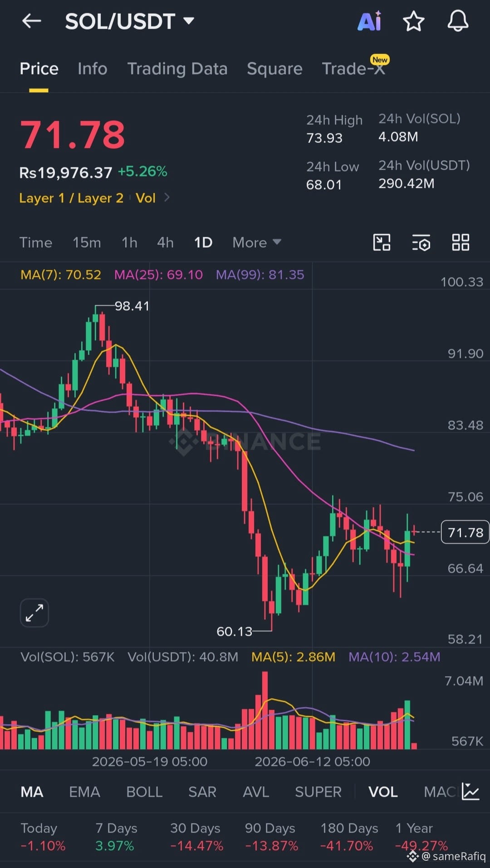Add SOL/USDT to favorites with star
This screenshot has height=868, width=490.
pyautogui.click(x=413, y=21)
